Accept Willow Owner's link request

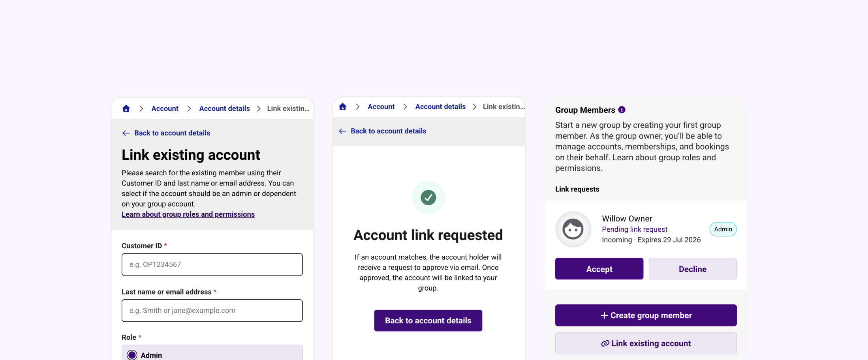click(599, 269)
